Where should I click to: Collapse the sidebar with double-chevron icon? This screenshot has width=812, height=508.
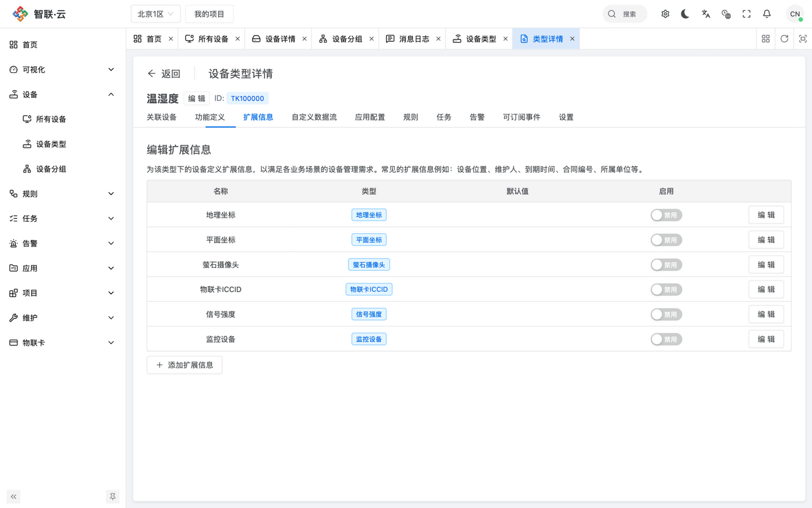[x=14, y=497]
